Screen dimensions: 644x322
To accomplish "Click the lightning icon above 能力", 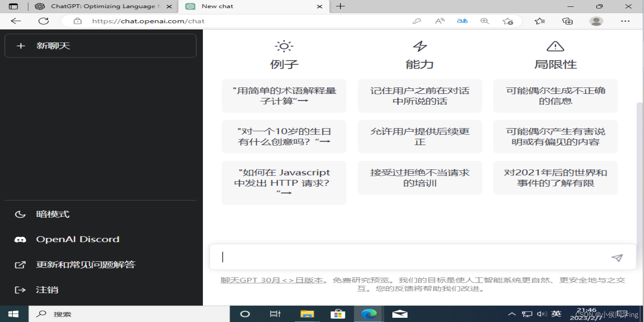I will [420, 46].
